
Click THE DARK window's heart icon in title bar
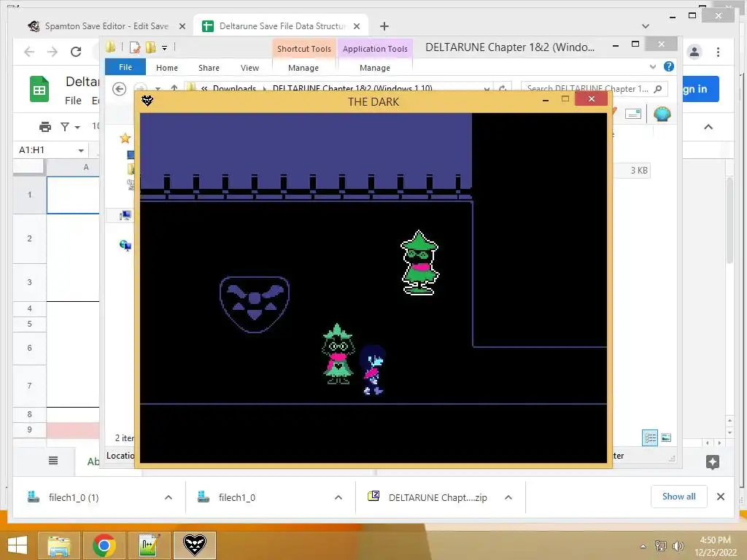pos(147,101)
